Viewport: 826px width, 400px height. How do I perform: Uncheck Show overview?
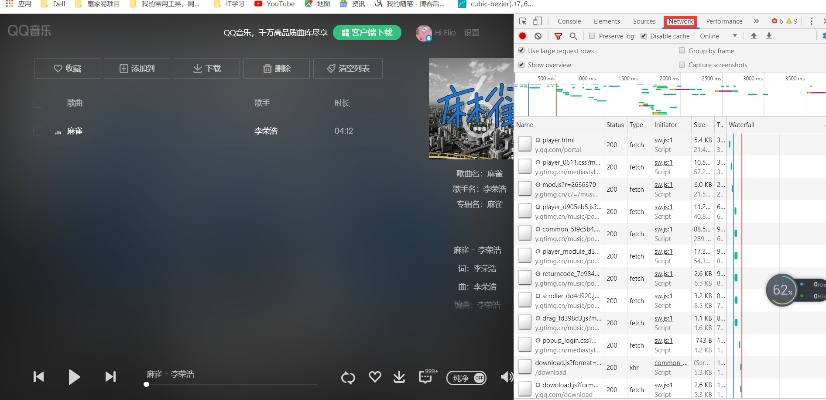(522, 65)
